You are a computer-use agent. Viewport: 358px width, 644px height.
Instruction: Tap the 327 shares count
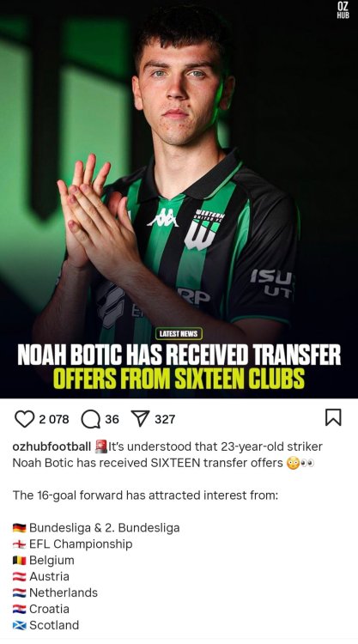165,419
